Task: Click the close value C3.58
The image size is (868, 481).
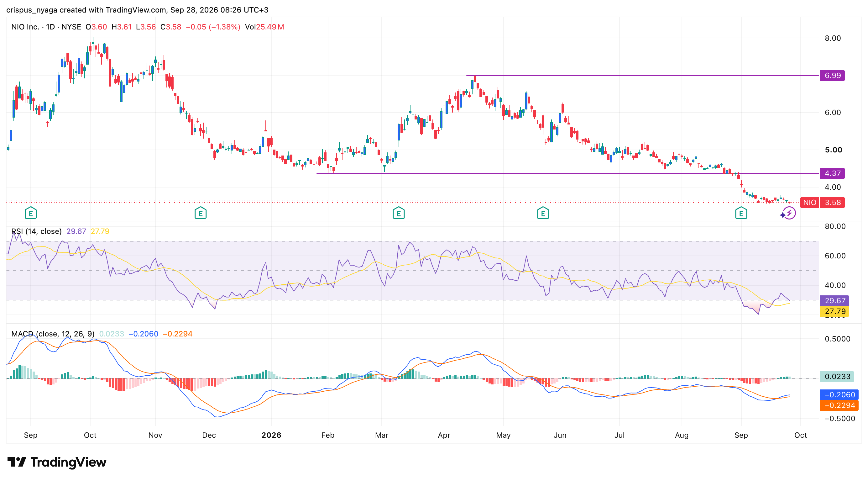Action: pyautogui.click(x=171, y=27)
